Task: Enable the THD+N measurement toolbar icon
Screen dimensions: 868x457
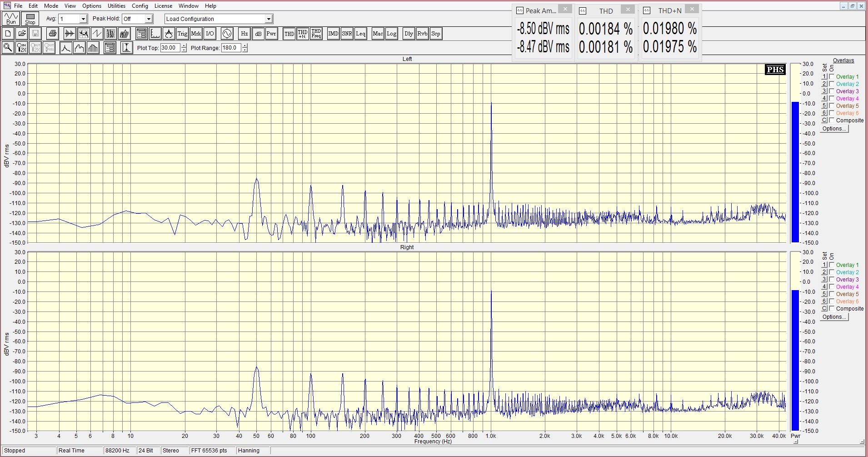Action: click(x=303, y=34)
